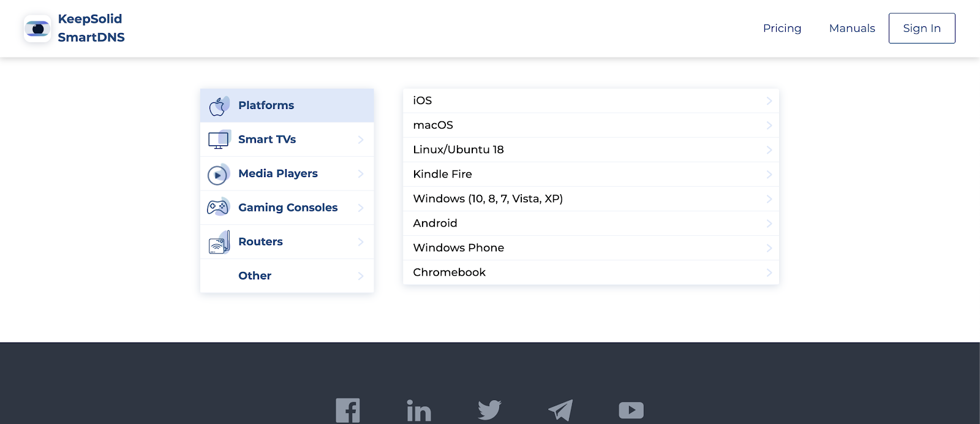
Task: Open Windows (10, 8, 7, Vista, XP) manual
Action: (x=591, y=199)
